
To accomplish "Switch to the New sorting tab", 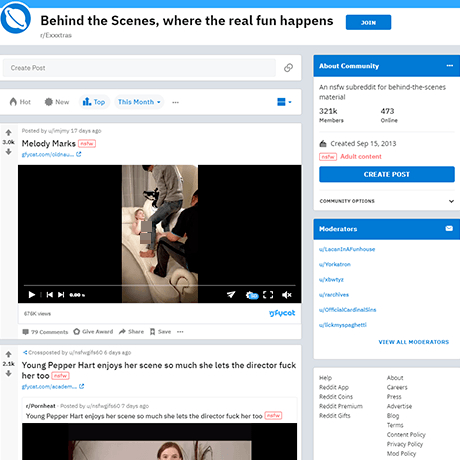I will 57,102.
